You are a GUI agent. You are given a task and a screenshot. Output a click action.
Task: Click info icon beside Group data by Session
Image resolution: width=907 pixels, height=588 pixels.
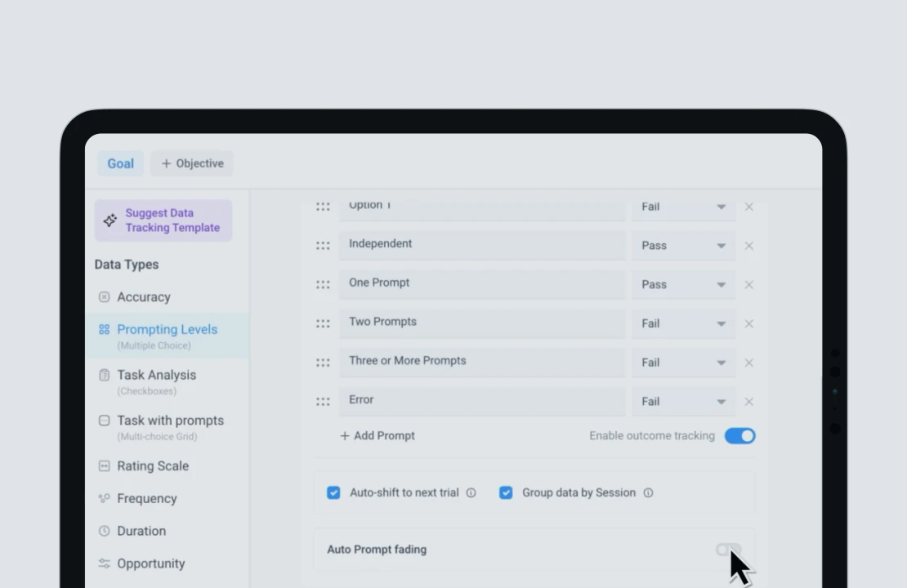648,493
